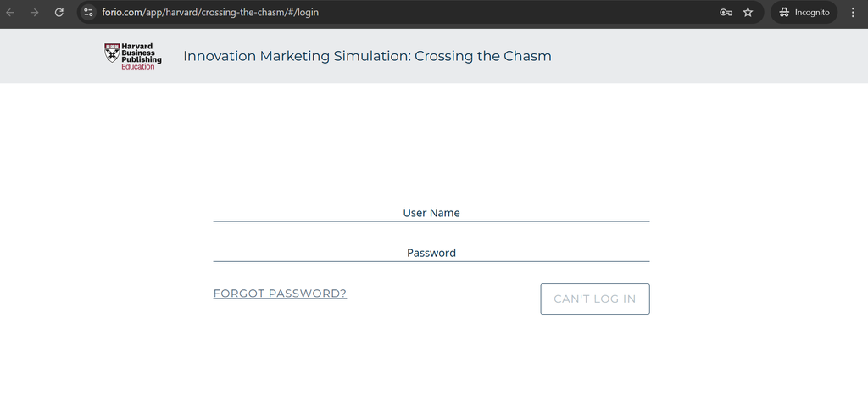Click the Incognito label text

tap(811, 13)
